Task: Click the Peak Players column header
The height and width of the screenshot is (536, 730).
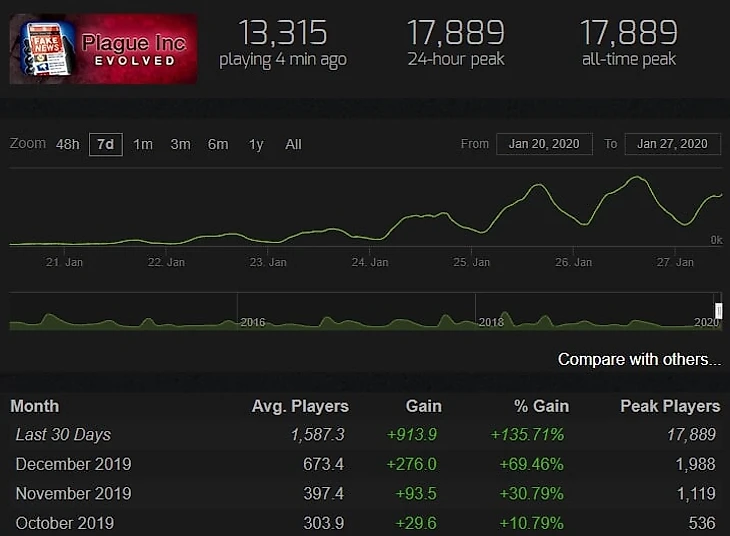Action: [x=670, y=406]
